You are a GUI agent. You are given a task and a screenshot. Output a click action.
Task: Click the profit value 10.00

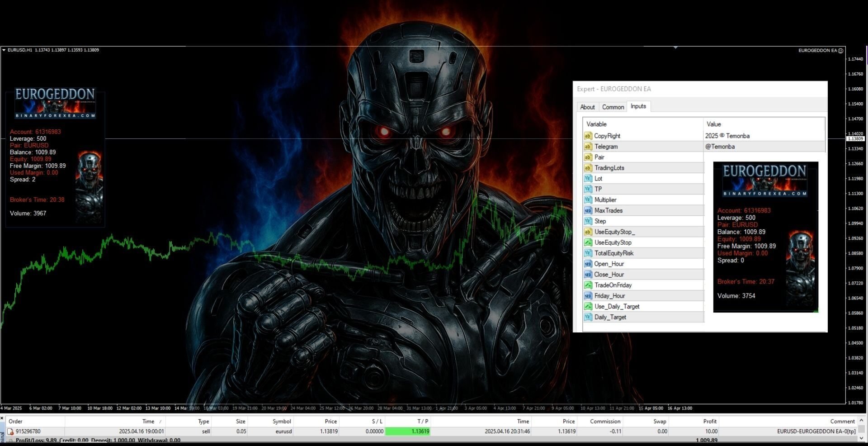click(x=711, y=432)
